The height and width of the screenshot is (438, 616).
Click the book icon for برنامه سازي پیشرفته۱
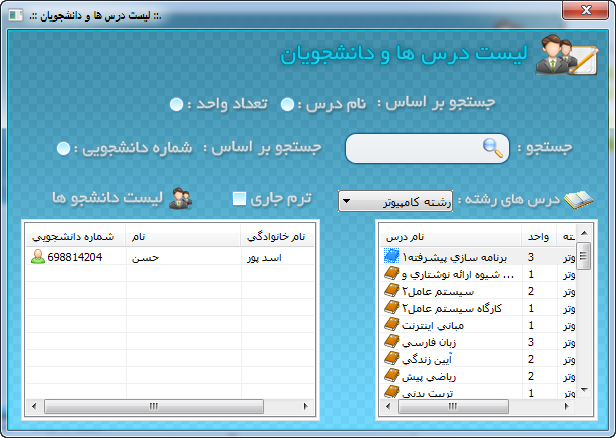392,256
